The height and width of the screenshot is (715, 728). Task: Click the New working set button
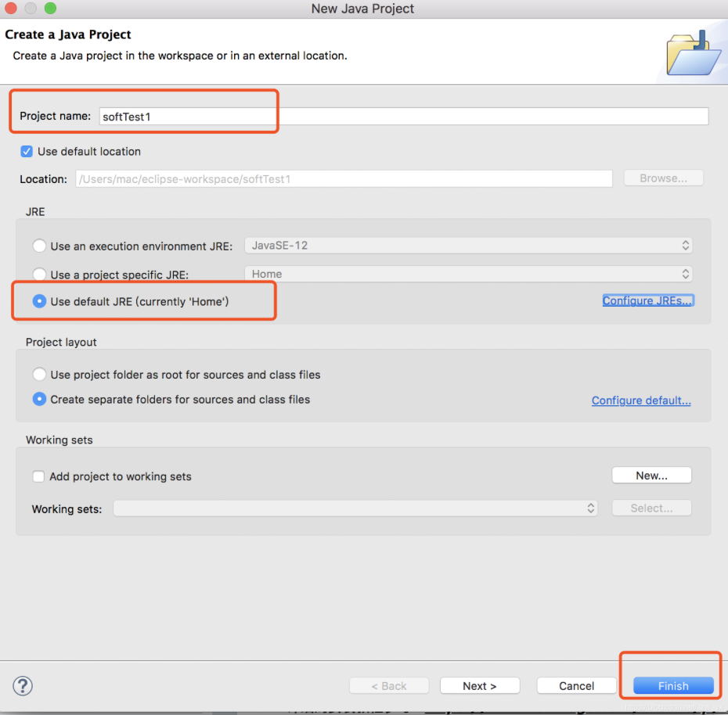tap(651, 476)
